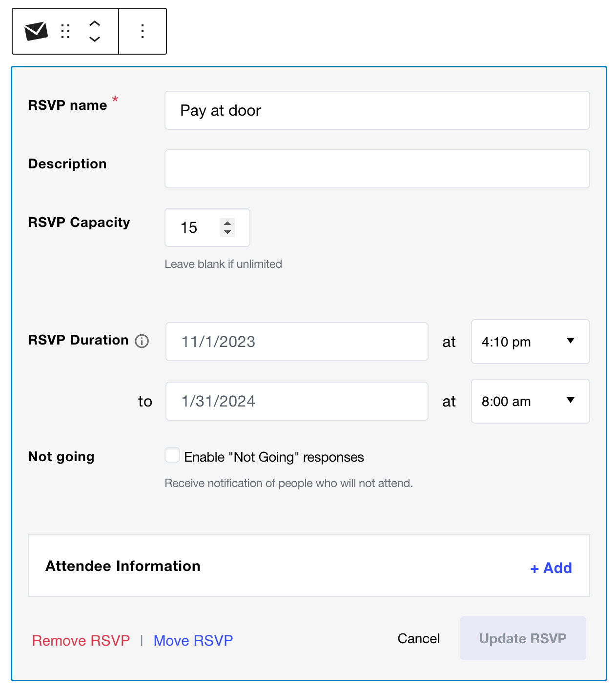Click the RSVP name field showing Pay at door
This screenshot has height=692, width=616.
click(377, 110)
